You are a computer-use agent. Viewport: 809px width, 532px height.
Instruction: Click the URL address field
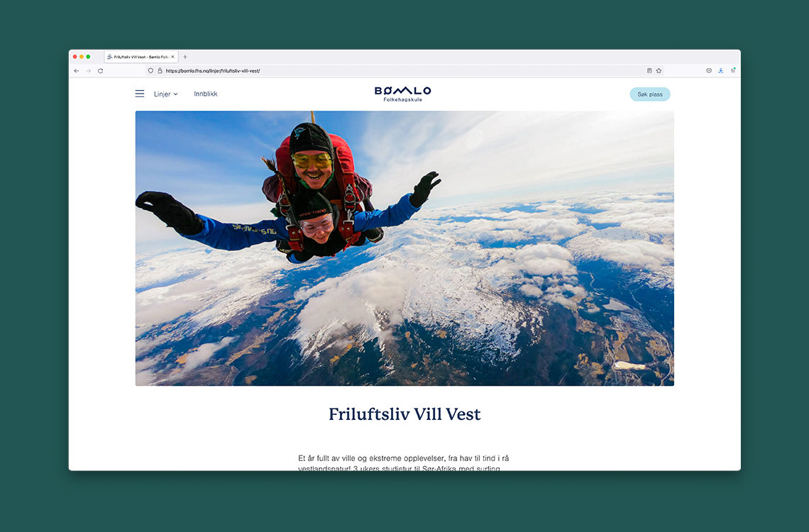click(402, 71)
